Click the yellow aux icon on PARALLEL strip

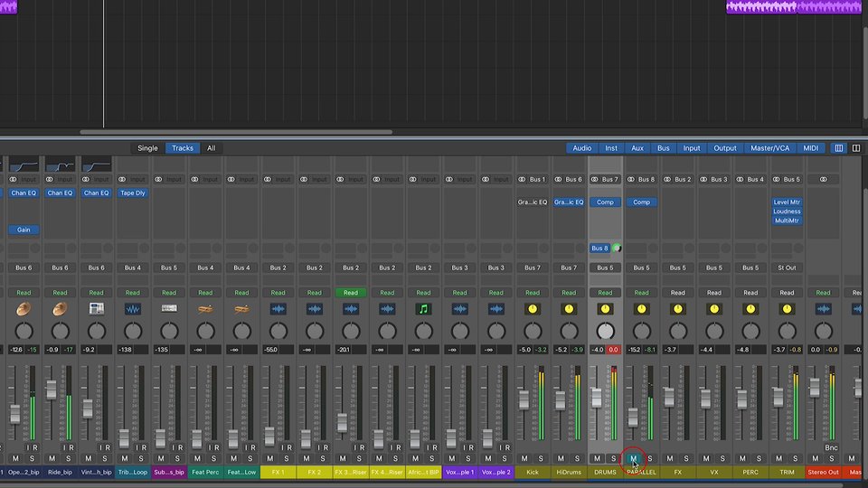click(x=642, y=309)
